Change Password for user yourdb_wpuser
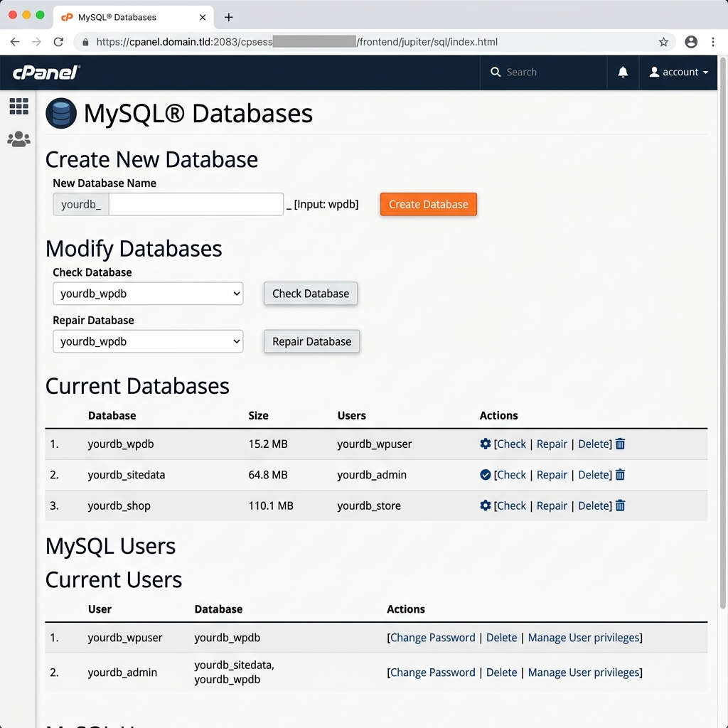The width and height of the screenshot is (728, 728). (x=433, y=638)
